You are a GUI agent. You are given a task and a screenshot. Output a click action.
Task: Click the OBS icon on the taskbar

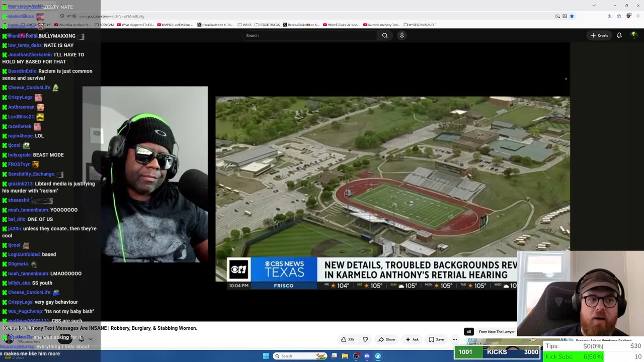[356, 356]
